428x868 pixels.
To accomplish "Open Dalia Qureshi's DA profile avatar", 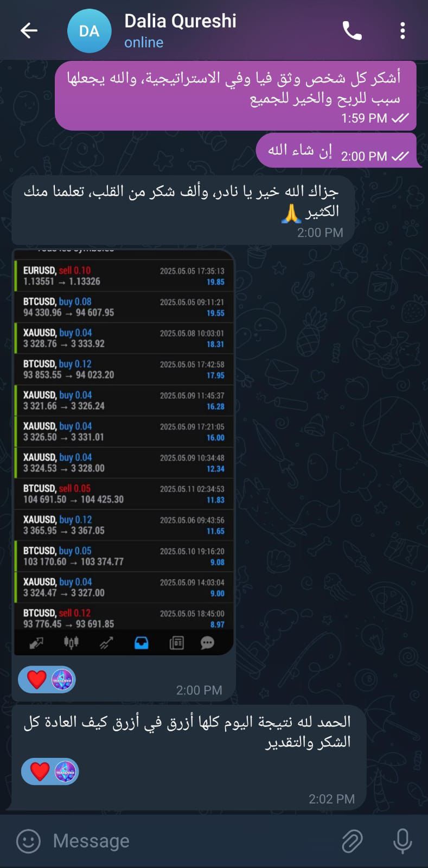I will click(90, 31).
